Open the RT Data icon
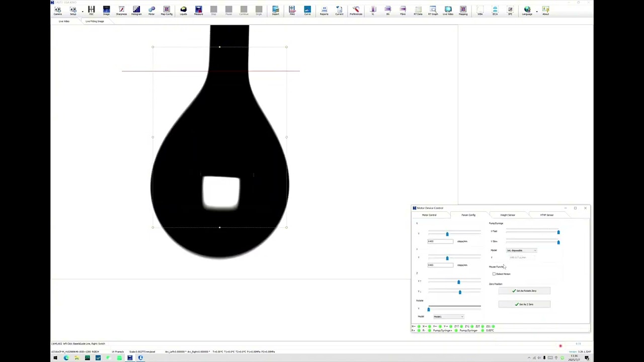This screenshot has width=644, height=362. (418, 10)
